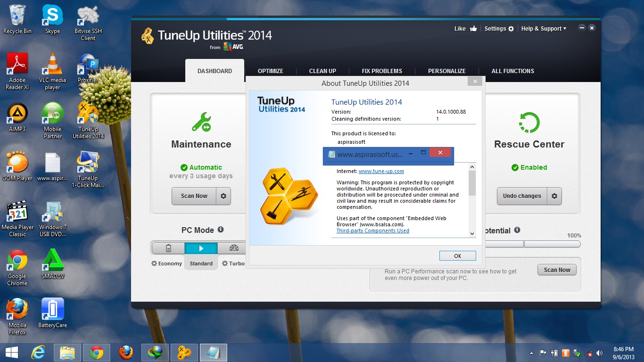Screen dimensions: 644x362
Task: Click the gear icon next to Undo changes
Action: [555, 196]
